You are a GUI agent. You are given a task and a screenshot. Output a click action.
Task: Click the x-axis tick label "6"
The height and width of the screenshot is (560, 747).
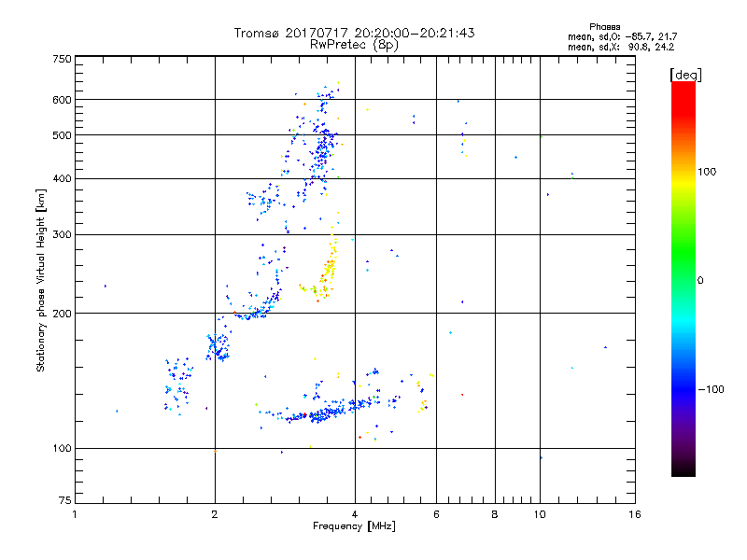(x=436, y=514)
